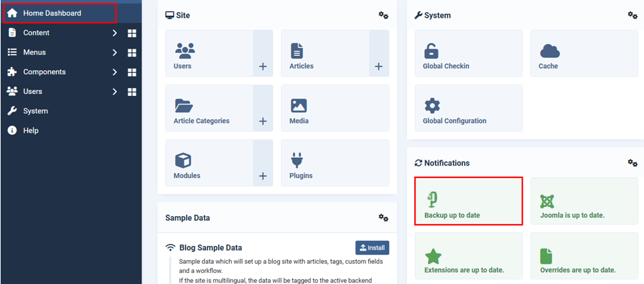Open Global Checkin tile

click(469, 53)
